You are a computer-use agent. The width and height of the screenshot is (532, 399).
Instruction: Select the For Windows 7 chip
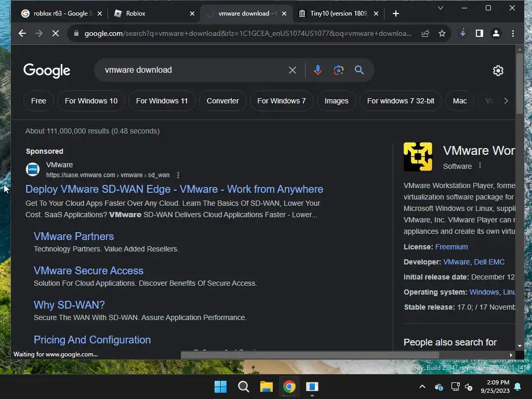[x=282, y=101]
